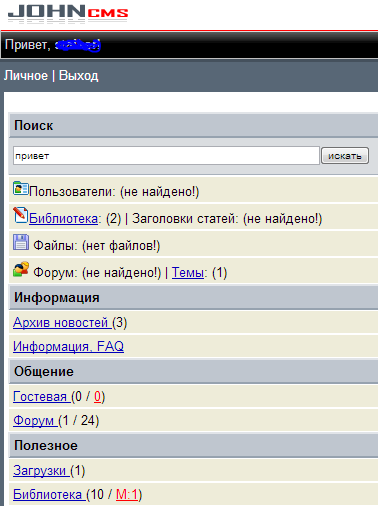Open Информация, FAQ page
Viewport: 378px width, 506px height.
[68, 346]
